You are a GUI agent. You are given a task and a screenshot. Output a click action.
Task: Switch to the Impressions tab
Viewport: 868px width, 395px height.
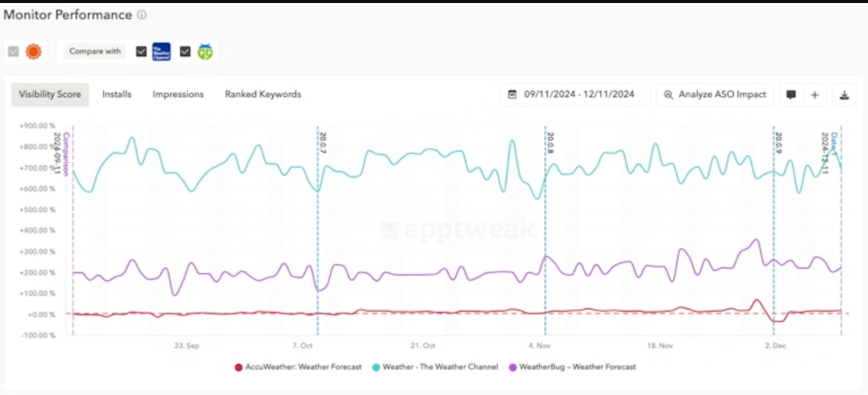click(x=179, y=95)
